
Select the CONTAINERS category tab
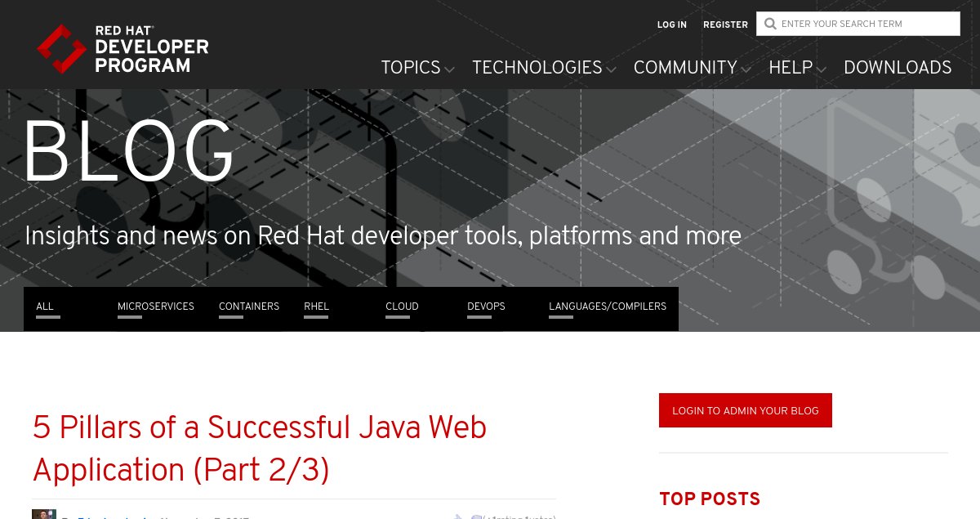[249, 306]
